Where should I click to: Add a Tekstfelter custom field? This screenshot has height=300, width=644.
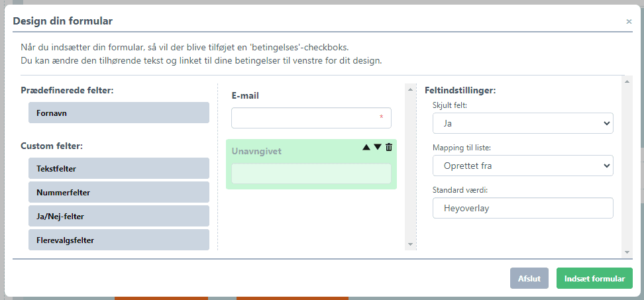[119, 169]
